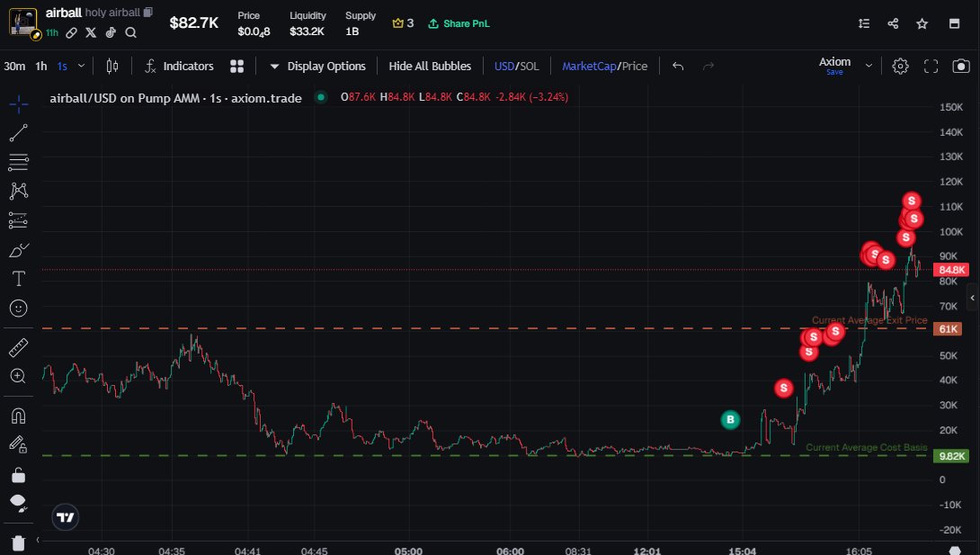Screen dimensions: 980x555
Task: Click the trash can remove drawings icon
Action: (19, 543)
